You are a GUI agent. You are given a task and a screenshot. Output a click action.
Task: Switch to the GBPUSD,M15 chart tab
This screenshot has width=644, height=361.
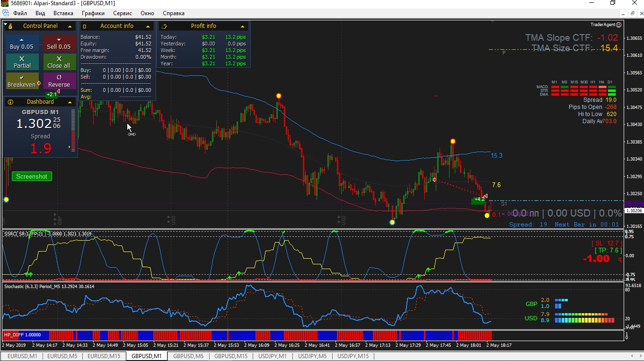[231, 356]
